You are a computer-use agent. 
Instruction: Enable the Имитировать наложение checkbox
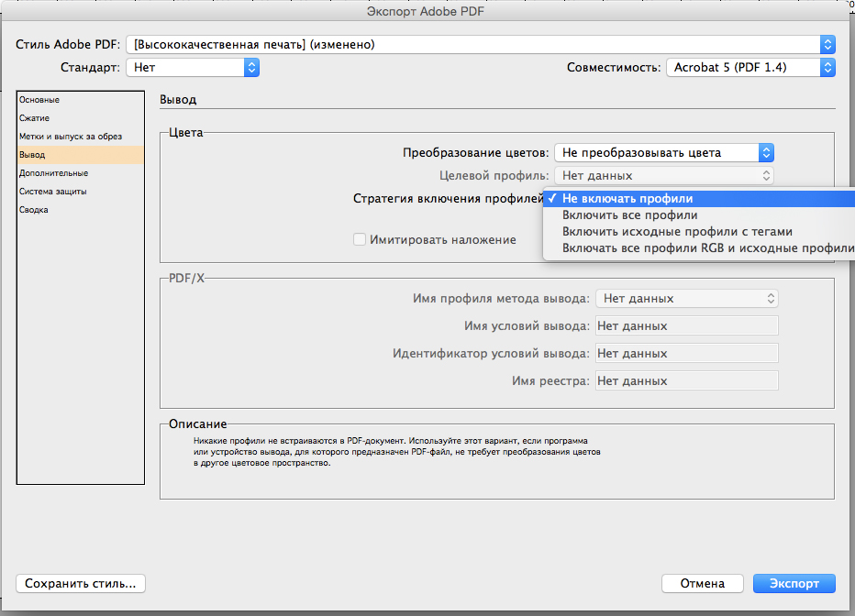click(x=360, y=239)
